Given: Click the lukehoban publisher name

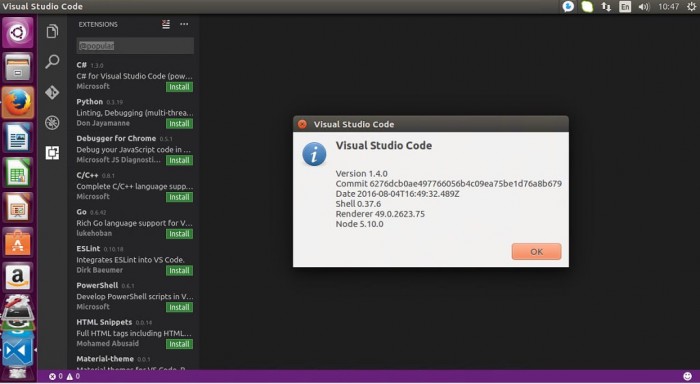Looking at the screenshot, I should pos(94,234).
